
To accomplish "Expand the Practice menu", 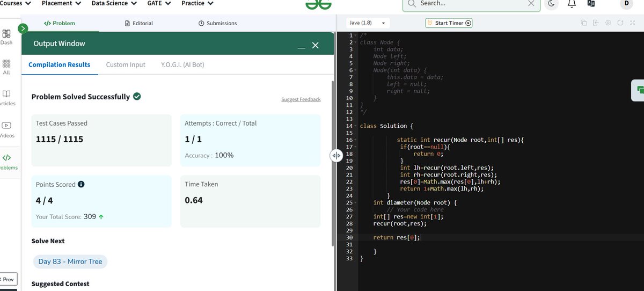I will point(197,3).
